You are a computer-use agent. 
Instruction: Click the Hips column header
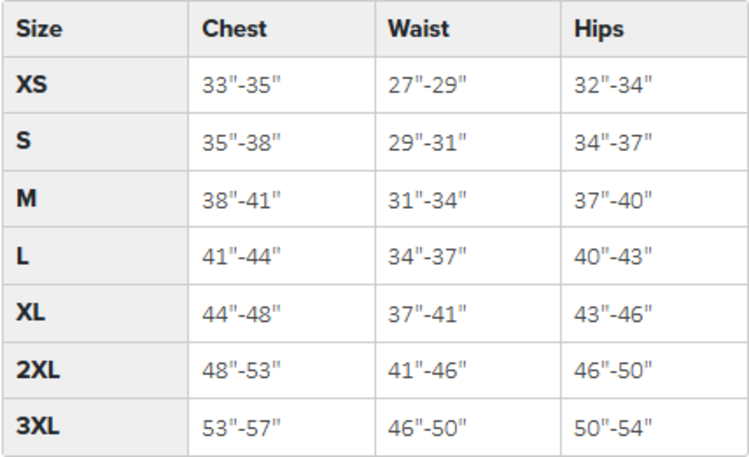pos(599,28)
